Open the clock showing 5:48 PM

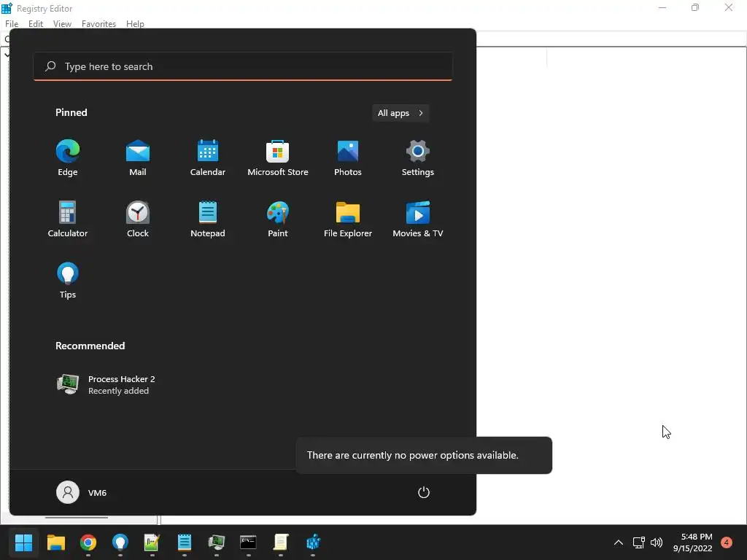tap(693, 542)
